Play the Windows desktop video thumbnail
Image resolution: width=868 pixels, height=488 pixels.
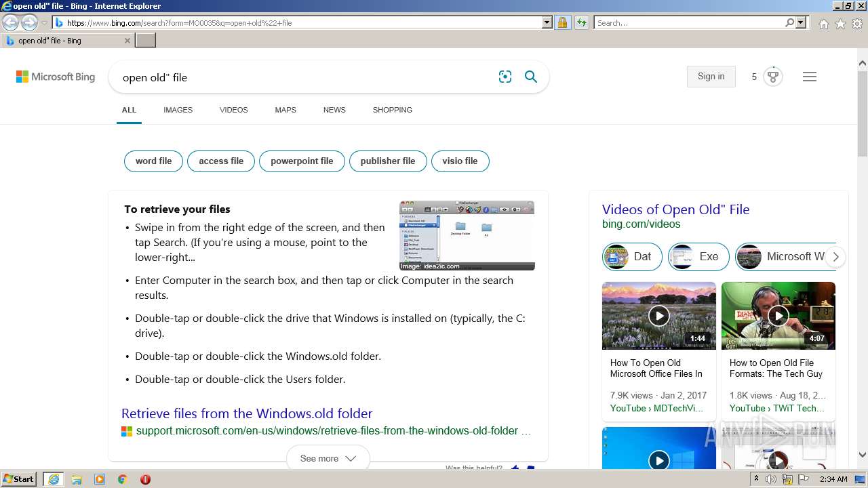(x=659, y=448)
